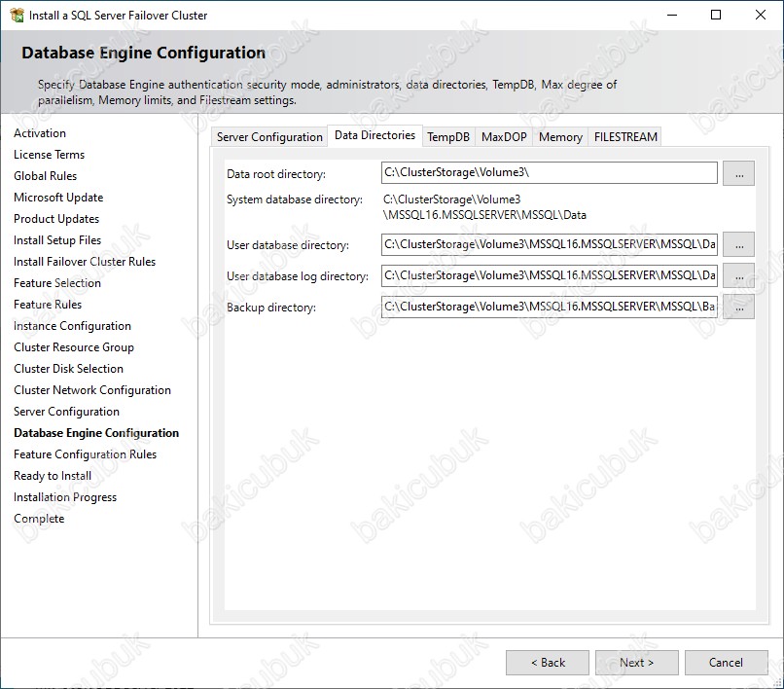The image size is (784, 689).
Task: Click the System database directory path text
Action: pos(484,207)
